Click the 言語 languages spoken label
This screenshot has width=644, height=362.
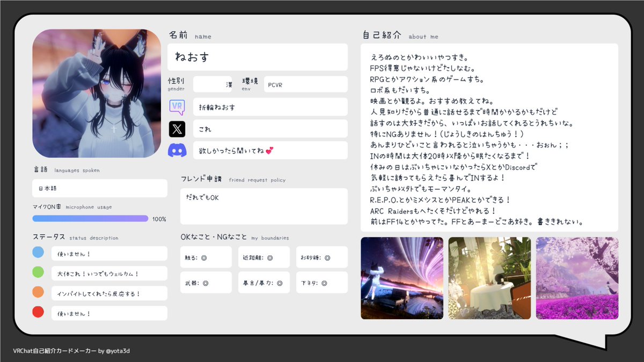[x=66, y=169]
